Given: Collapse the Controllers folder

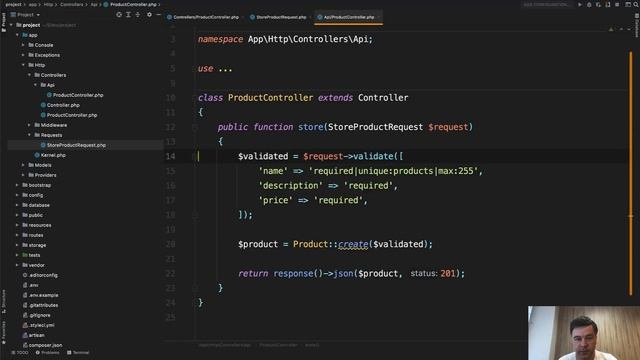Looking at the screenshot, I should (29, 75).
